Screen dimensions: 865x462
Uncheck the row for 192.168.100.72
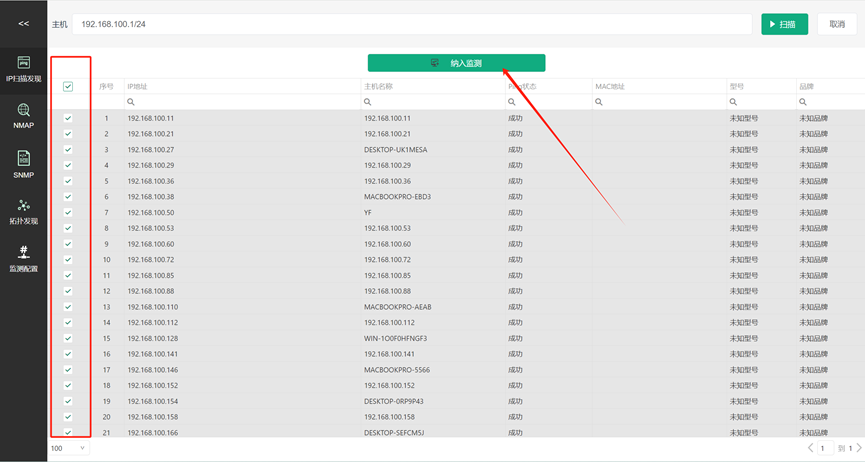pos(68,259)
